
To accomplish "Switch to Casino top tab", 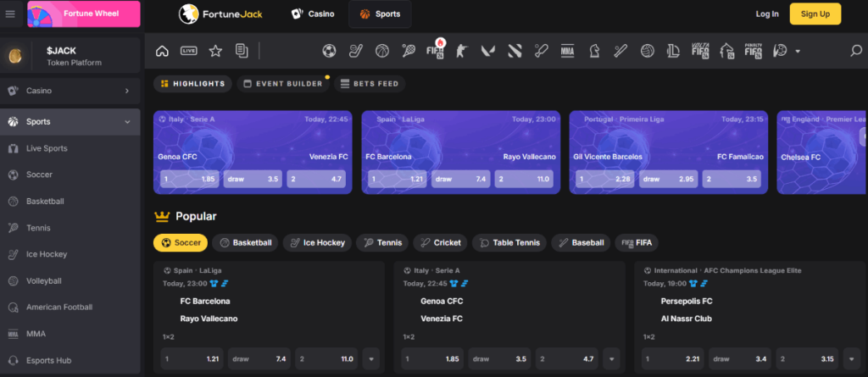I will click(x=314, y=14).
